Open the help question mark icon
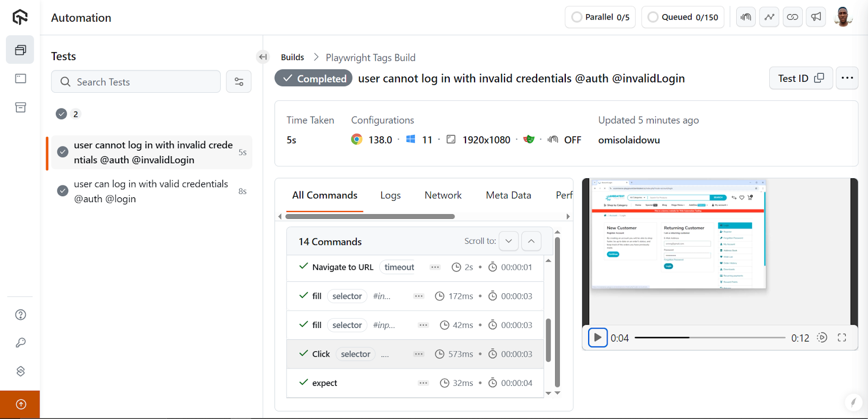Screen dimensions: 868x419 (21, 315)
